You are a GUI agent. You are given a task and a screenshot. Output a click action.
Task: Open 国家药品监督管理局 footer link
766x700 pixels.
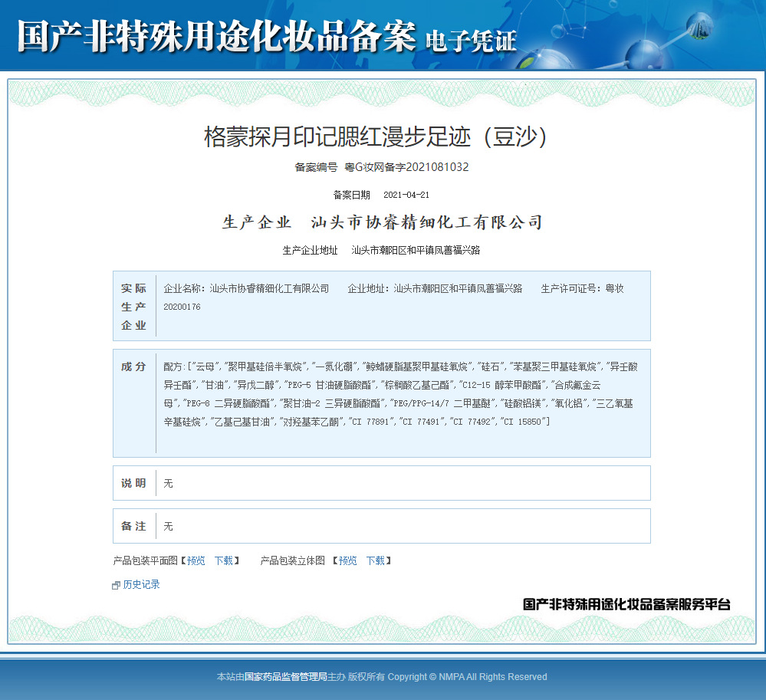tap(285, 676)
